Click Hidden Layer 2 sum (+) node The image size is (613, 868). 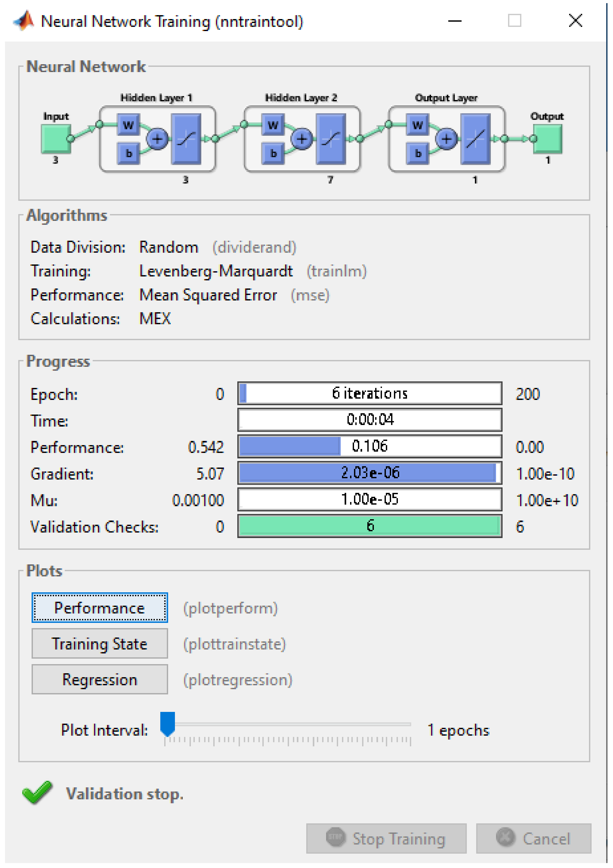pos(301,139)
